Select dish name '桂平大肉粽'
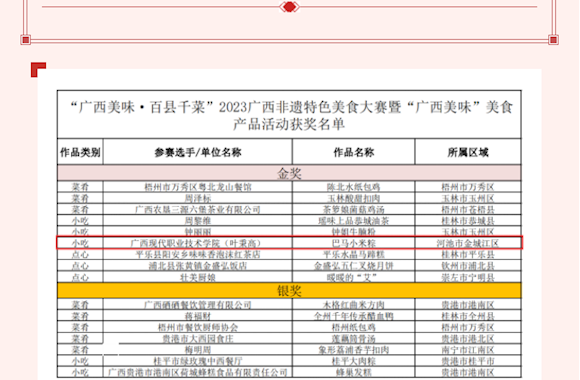The height and width of the screenshot is (380, 580). [x=354, y=361]
